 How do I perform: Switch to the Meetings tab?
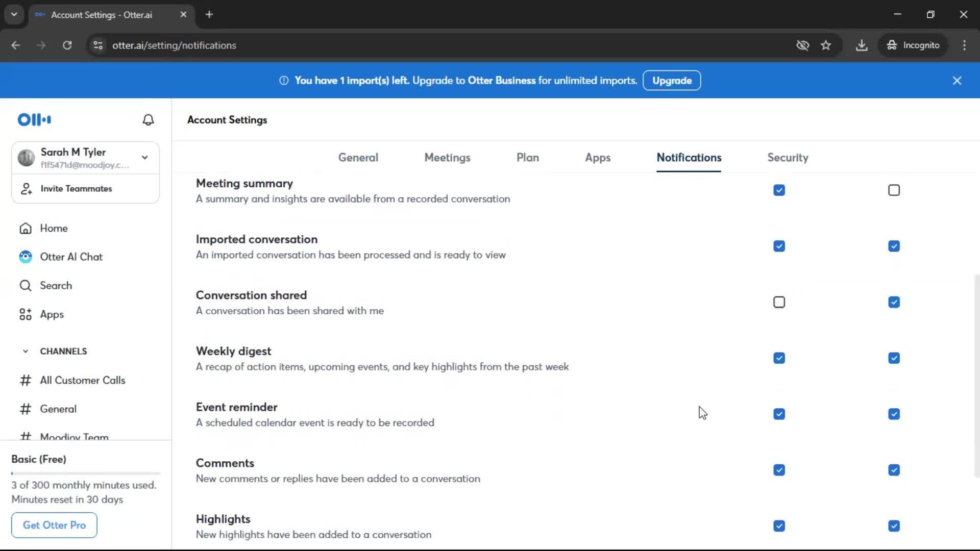(447, 158)
